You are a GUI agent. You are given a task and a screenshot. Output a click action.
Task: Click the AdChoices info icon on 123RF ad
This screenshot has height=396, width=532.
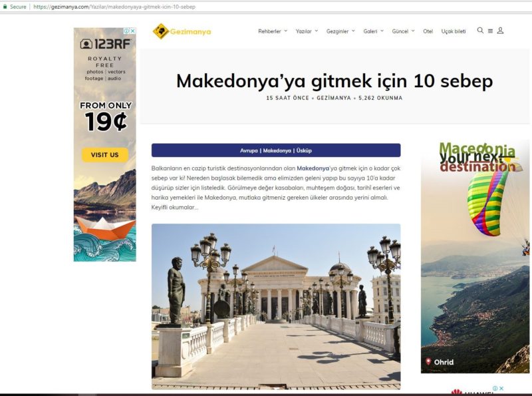point(126,31)
